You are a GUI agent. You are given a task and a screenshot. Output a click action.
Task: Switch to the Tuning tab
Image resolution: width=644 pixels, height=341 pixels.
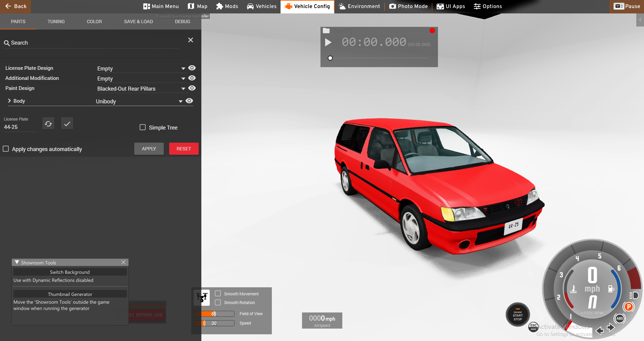pyautogui.click(x=56, y=21)
